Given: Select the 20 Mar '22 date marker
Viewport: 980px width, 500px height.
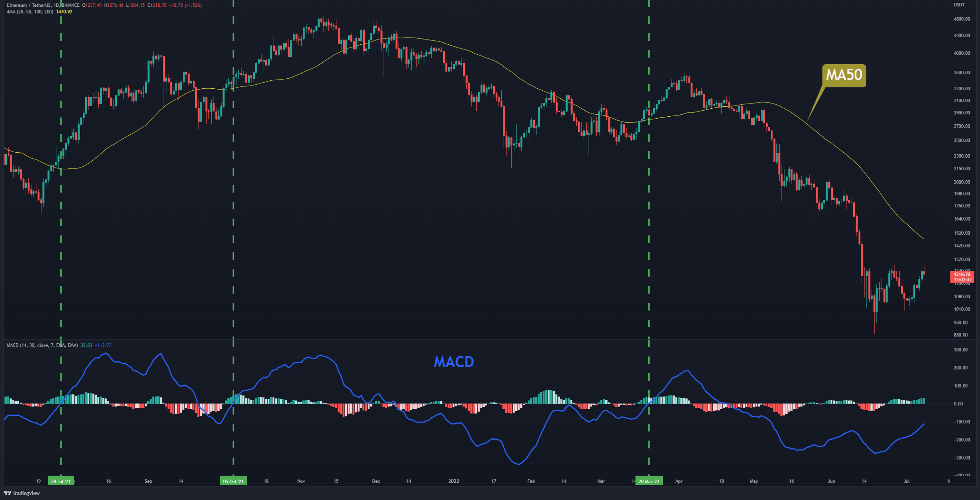Looking at the screenshot, I should [x=649, y=481].
